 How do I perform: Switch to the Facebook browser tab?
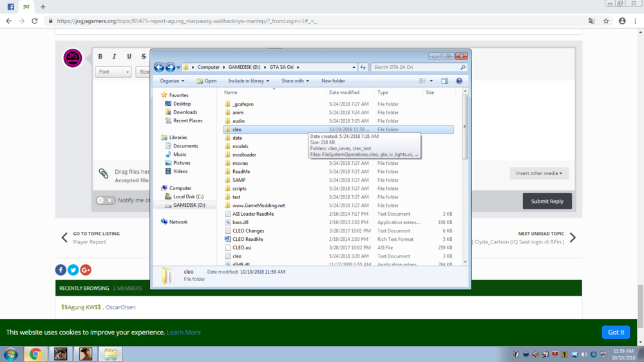[11, 6]
